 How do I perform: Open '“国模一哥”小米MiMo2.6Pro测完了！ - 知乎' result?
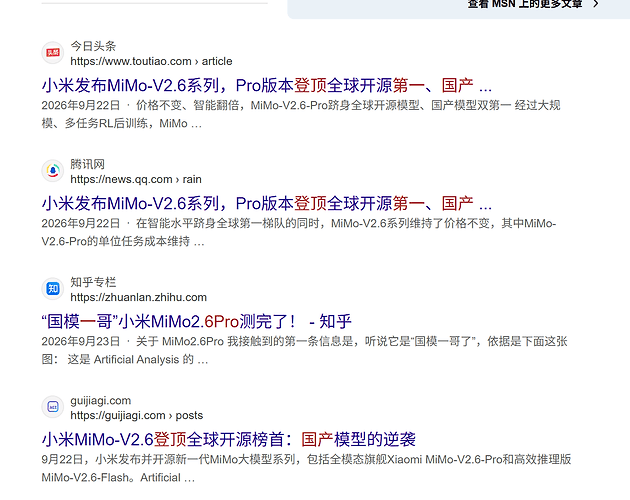[196, 322]
